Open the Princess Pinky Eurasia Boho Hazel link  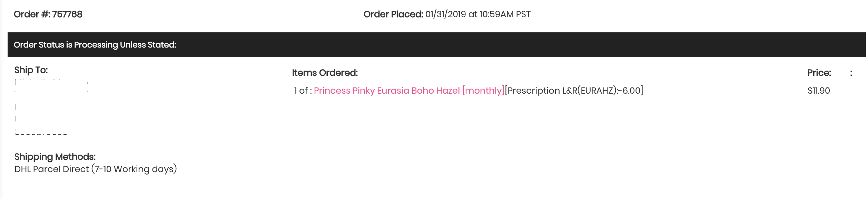(x=387, y=91)
